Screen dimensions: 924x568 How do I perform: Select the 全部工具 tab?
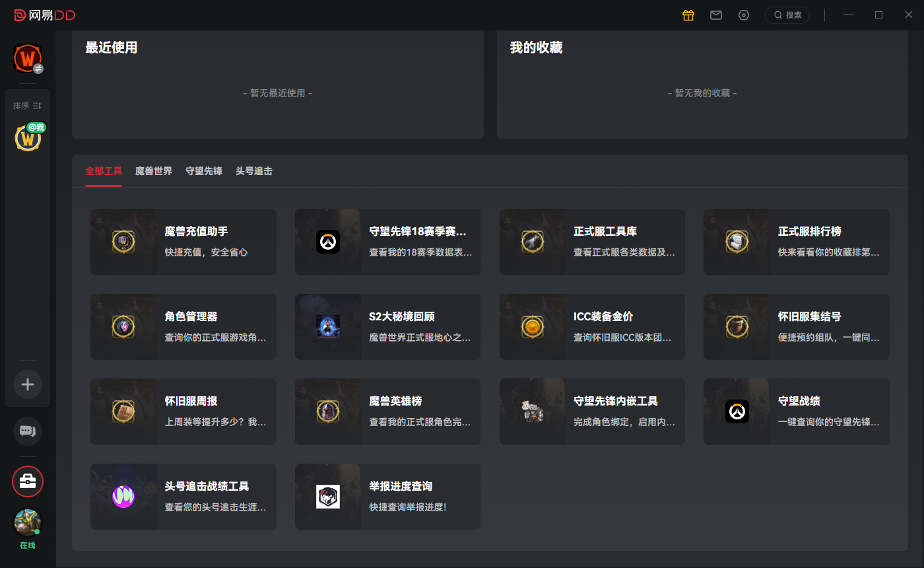tap(104, 171)
